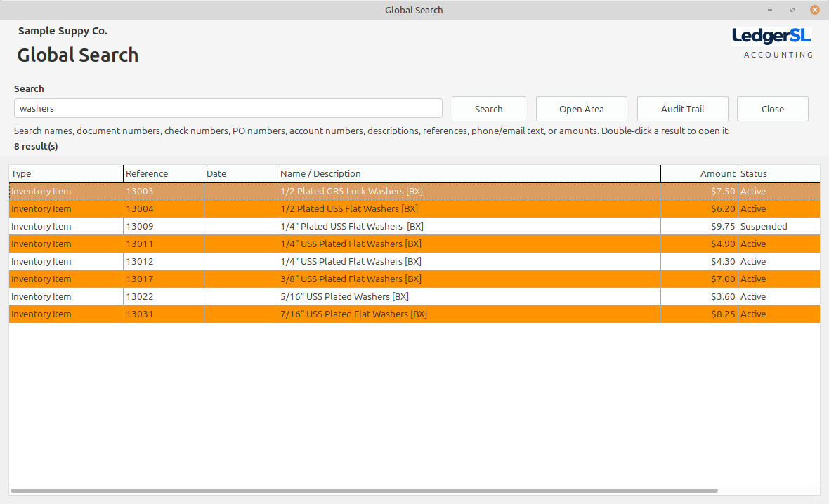Click reference number 13017

pos(140,279)
